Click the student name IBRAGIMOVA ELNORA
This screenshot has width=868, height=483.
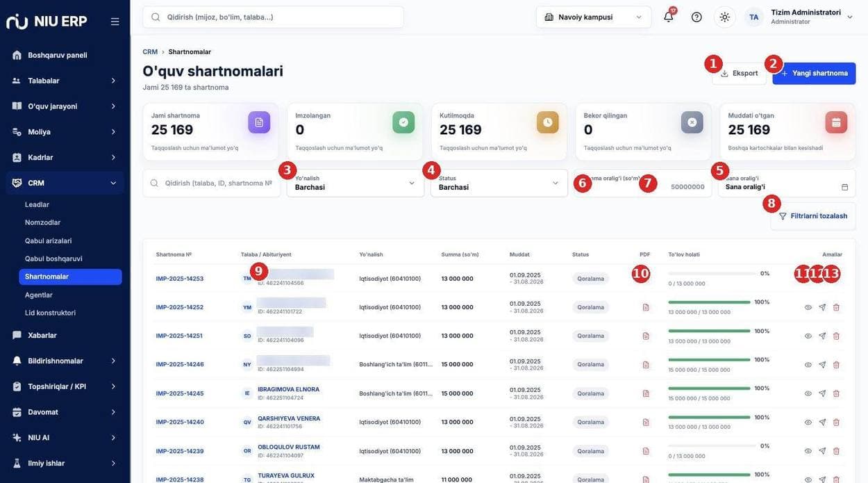[289, 389]
